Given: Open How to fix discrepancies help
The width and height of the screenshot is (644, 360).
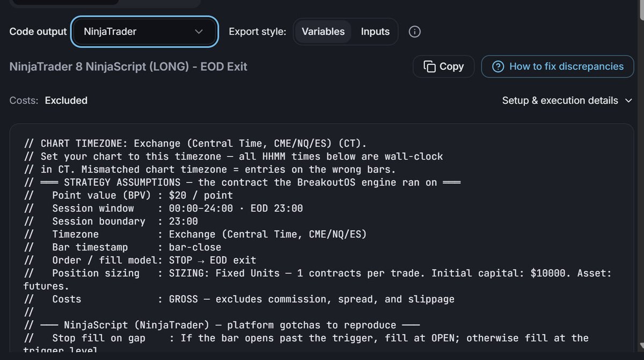Looking at the screenshot, I should 558,67.
